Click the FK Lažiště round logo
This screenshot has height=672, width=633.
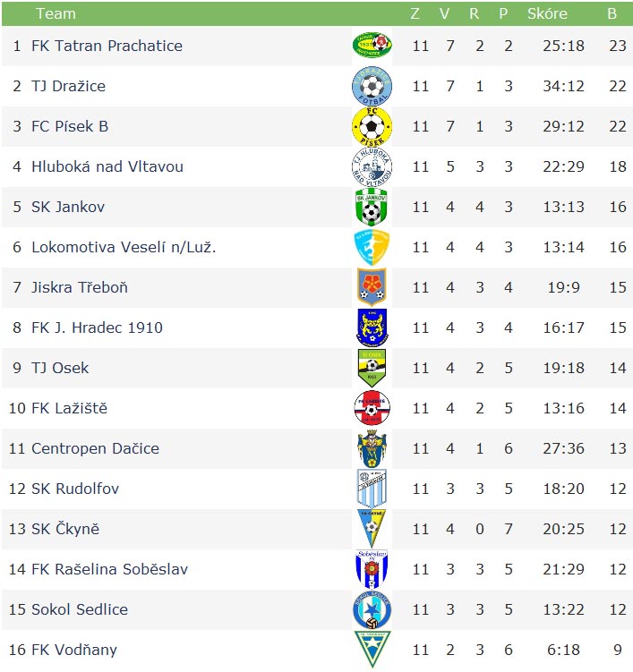[372, 408]
